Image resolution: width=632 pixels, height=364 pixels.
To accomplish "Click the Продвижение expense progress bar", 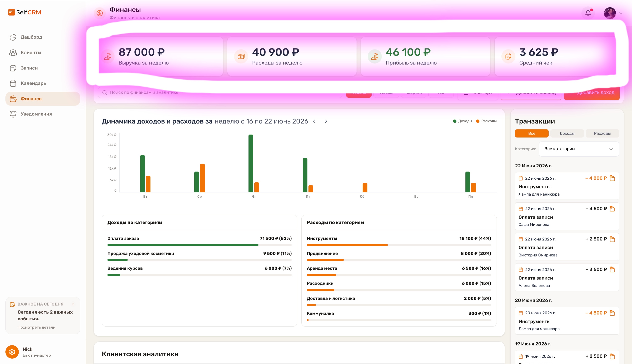I will [x=399, y=260].
